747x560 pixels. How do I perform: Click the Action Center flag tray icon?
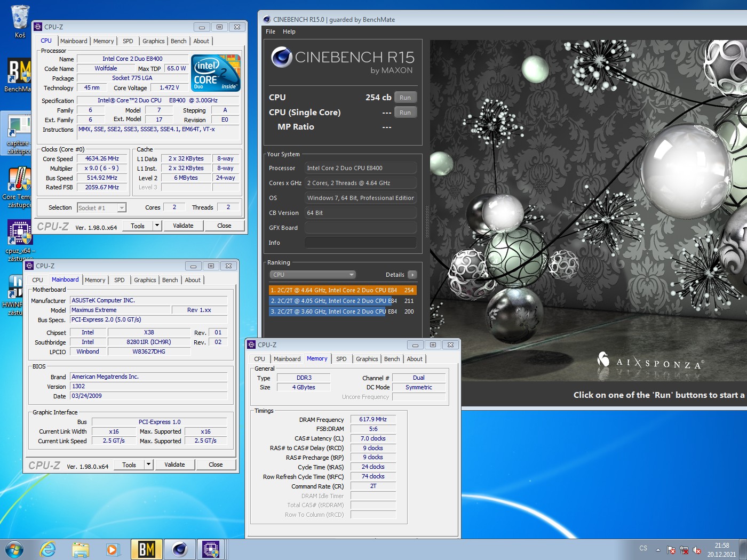point(671,549)
